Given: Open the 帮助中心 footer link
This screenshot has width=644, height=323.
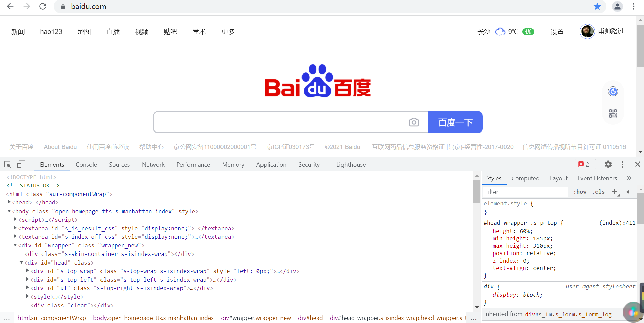Looking at the screenshot, I should [151, 147].
